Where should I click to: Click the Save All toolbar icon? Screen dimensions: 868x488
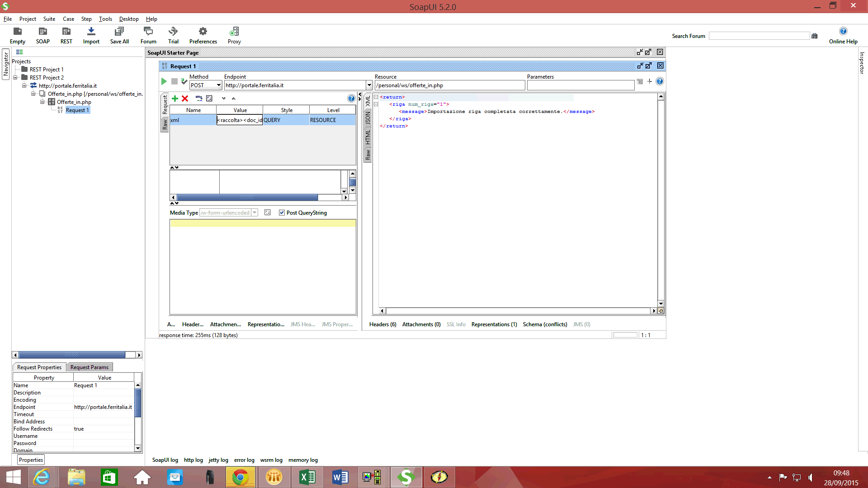(x=119, y=35)
